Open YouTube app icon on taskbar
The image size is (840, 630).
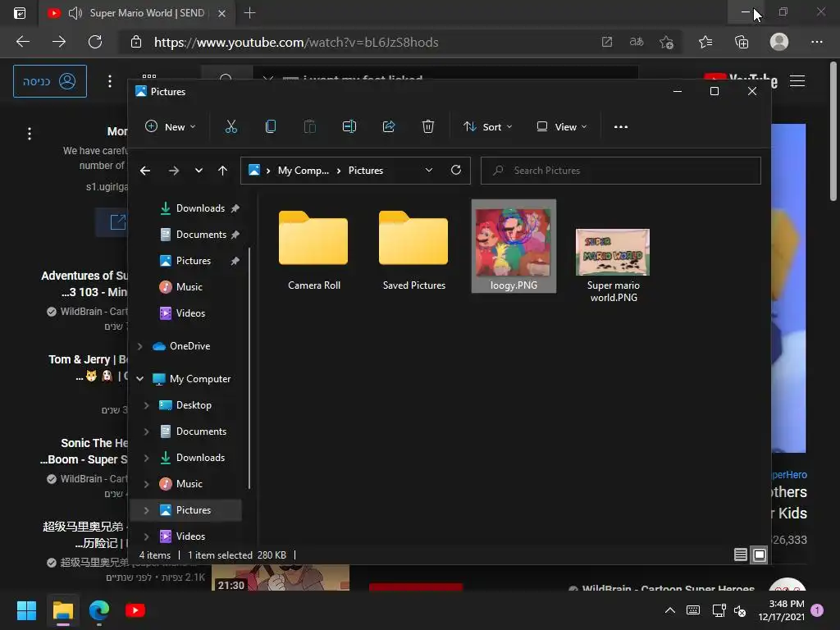click(x=135, y=610)
